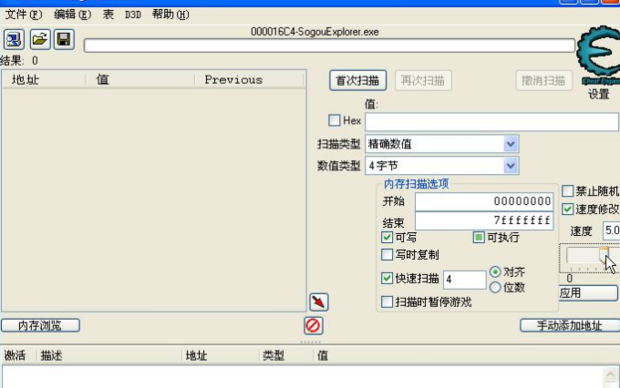Open 设置 settings label
620x388 pixels.
coord(599,94)
